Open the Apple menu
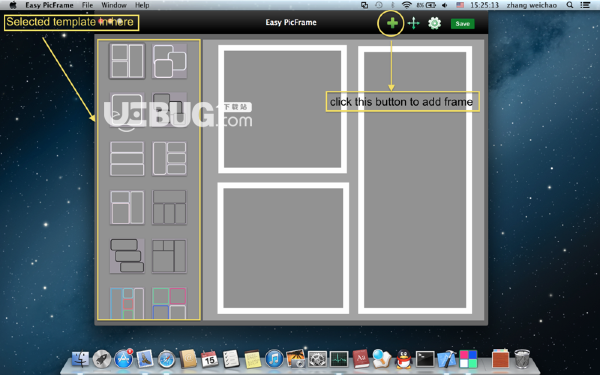Viewport: 600px width, 375px height. [13, 5]
